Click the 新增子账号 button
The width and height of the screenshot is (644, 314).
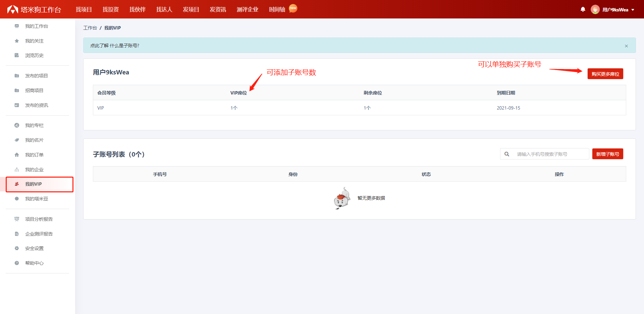pos(608,154)
